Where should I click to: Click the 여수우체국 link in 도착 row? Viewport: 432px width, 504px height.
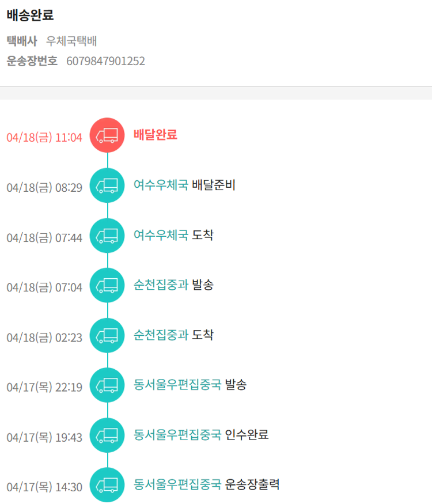pyautogui.click(x=161, y=235)
